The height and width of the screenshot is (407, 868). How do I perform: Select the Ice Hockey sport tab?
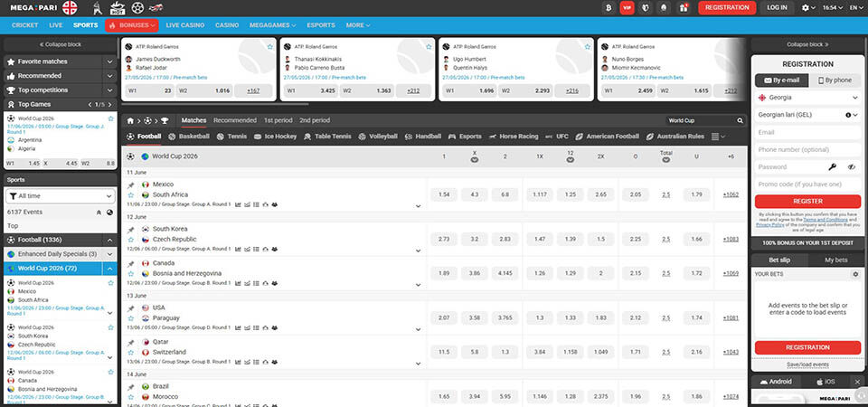tap(275, 137)
